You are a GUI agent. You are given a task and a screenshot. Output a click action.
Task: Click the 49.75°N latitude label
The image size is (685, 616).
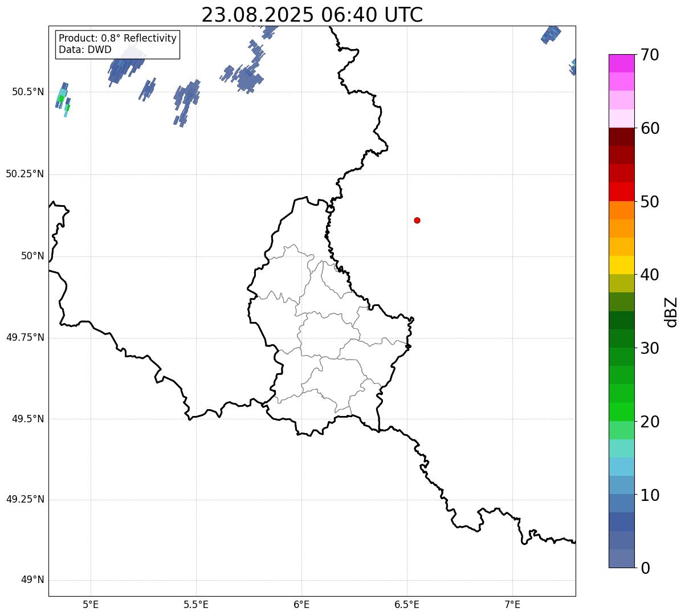coord(25,337)
